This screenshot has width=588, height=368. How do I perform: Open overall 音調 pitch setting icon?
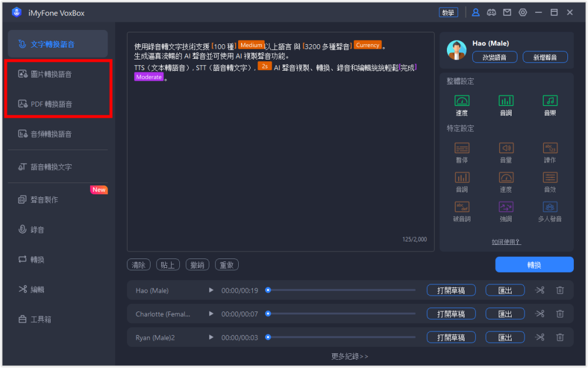pyautogui.click(x=506, y=101)
